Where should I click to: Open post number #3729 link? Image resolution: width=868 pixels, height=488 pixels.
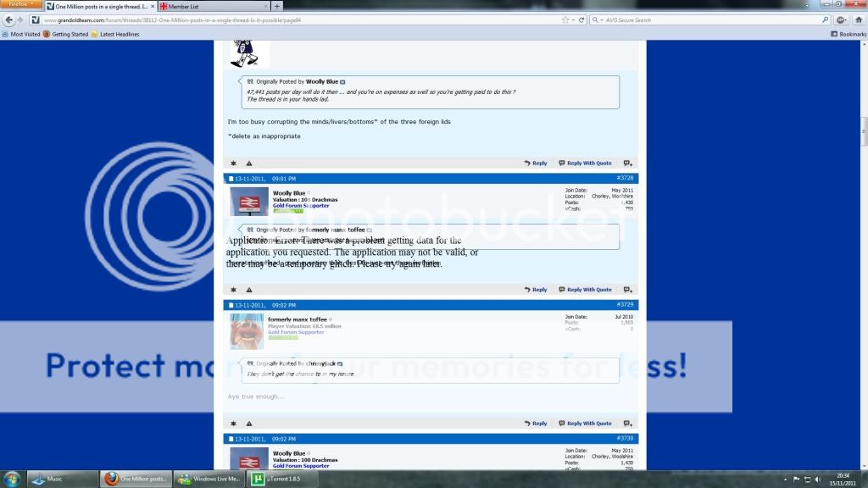625,305
